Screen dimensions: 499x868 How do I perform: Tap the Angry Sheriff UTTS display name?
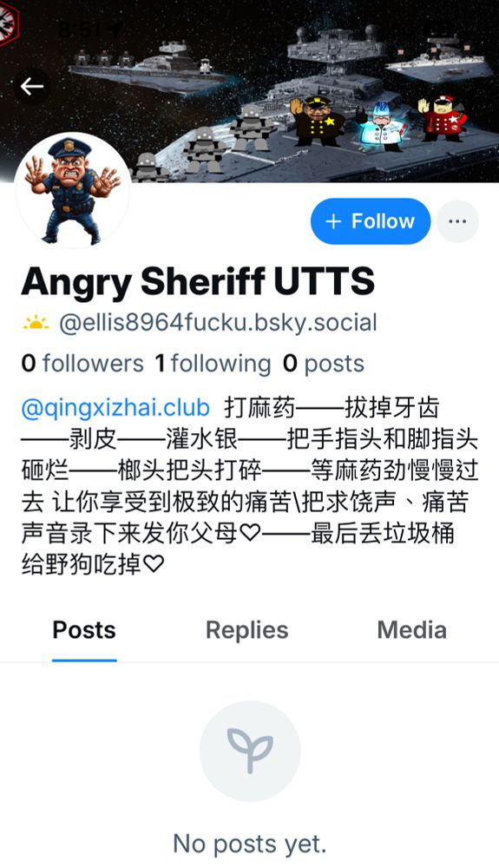click(198, 281)
